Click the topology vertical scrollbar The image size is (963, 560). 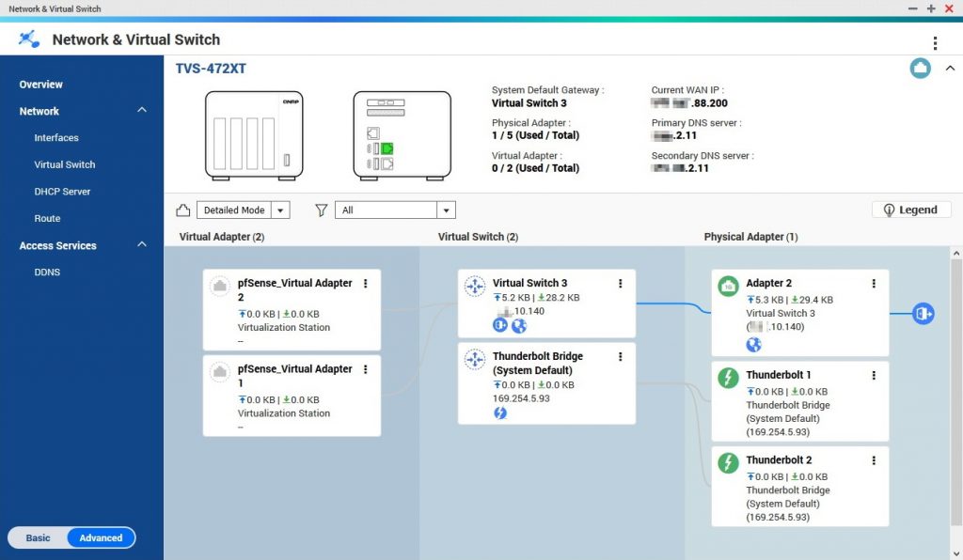(956, 393)
